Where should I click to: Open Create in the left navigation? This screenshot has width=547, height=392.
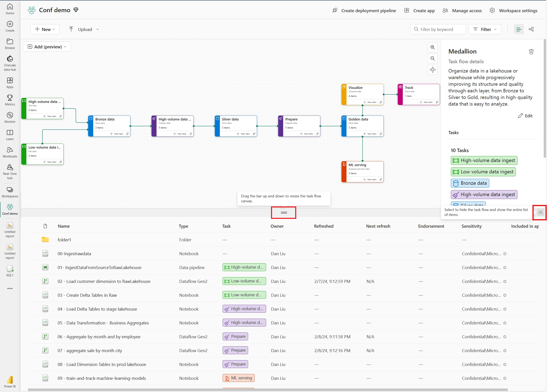click(x=10, y=26)
